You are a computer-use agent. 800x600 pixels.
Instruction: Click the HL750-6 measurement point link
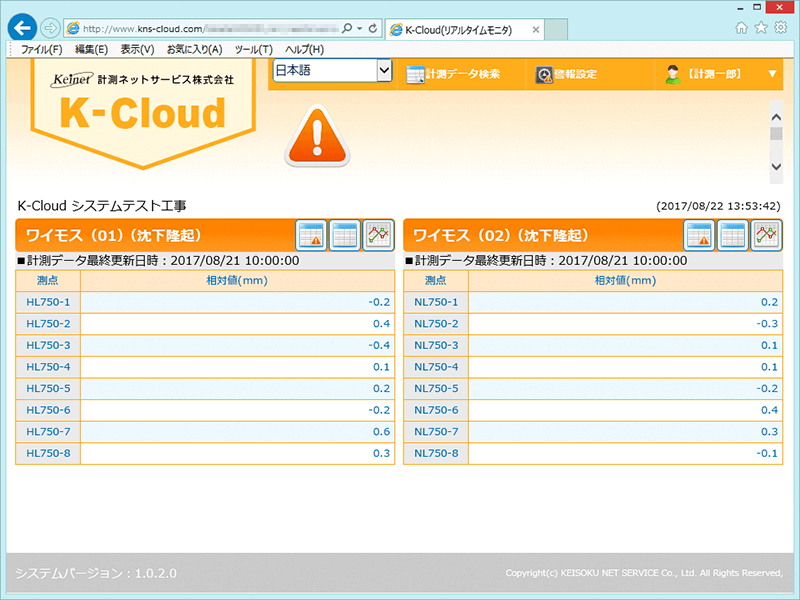point(48,410)
